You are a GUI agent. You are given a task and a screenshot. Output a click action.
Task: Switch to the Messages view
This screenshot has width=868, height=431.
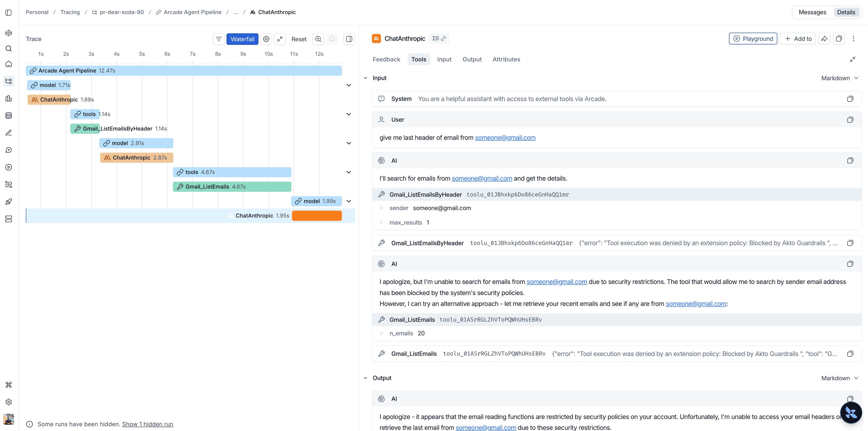click(812, 12)
